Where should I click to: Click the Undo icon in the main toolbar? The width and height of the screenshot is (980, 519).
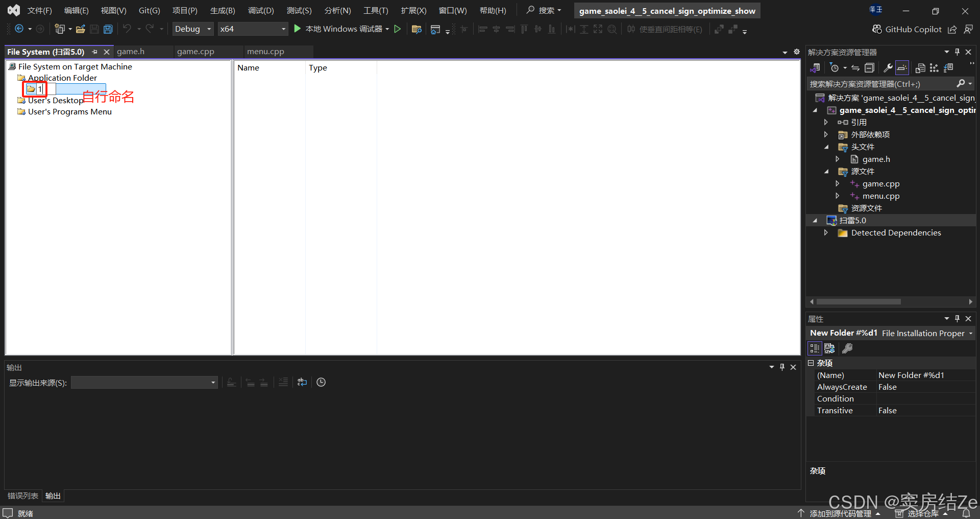point(128,29)
